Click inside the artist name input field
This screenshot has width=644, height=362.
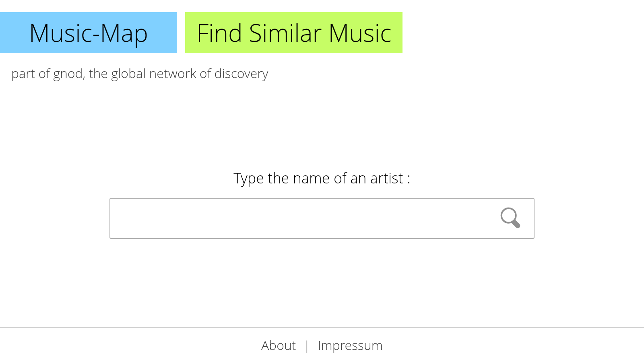(282, 218)
